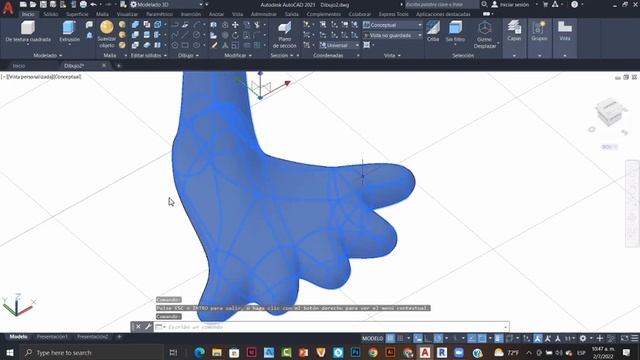Click Iniciar sesión sign-in button

[510, 4]
